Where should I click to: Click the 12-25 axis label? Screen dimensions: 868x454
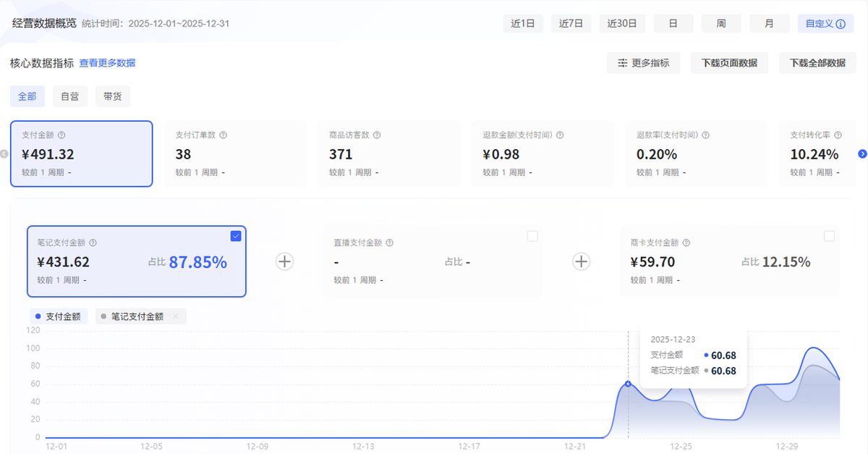click(x=681, y=447)
